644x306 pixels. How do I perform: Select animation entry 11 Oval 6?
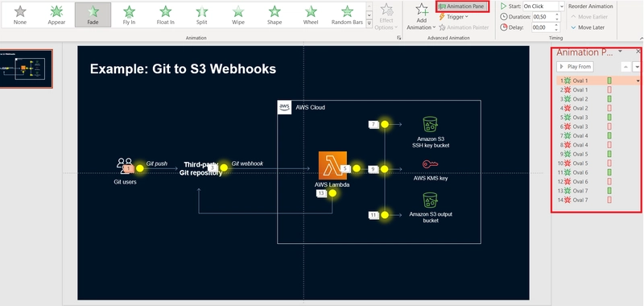click(x=598, y=172)
